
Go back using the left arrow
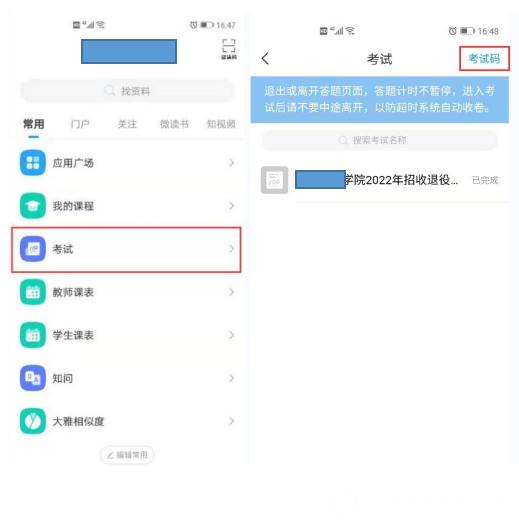pyautogui.click(x=266, y=58)
